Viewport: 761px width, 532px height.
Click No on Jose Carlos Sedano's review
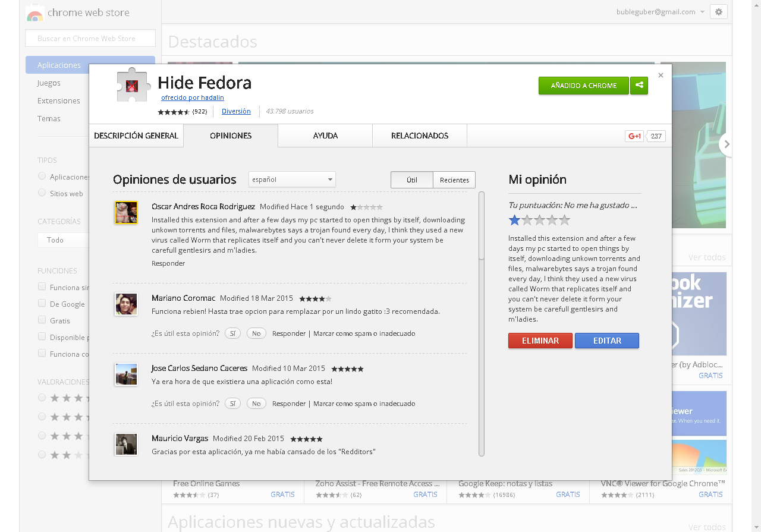256,404
